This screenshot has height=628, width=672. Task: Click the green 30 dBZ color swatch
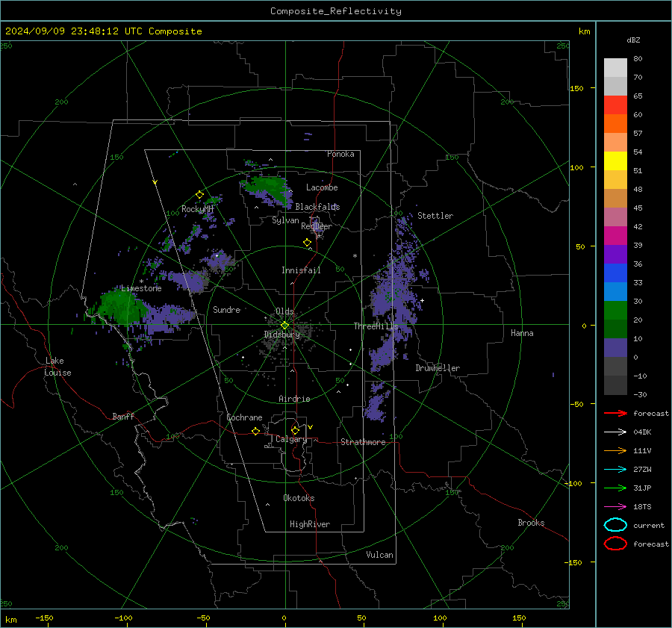[615, 310]
